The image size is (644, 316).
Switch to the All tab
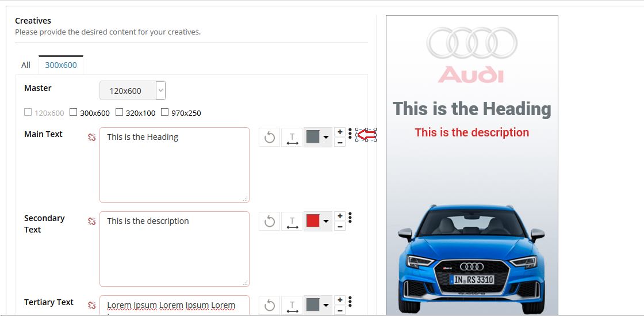[26, 65]
